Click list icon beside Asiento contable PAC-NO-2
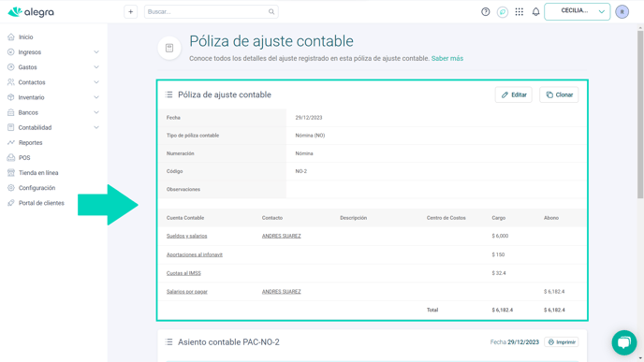 coord(168,342)
